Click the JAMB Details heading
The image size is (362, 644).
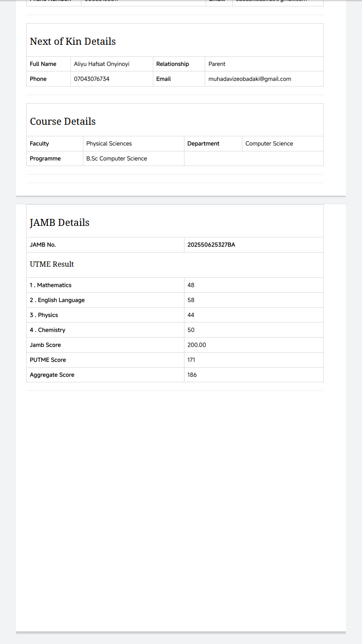[60, 222]
